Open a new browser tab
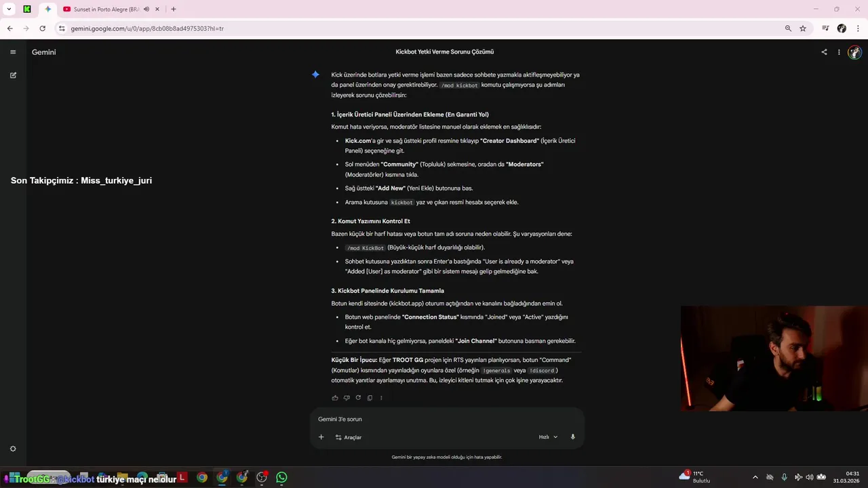 [174, 9]
